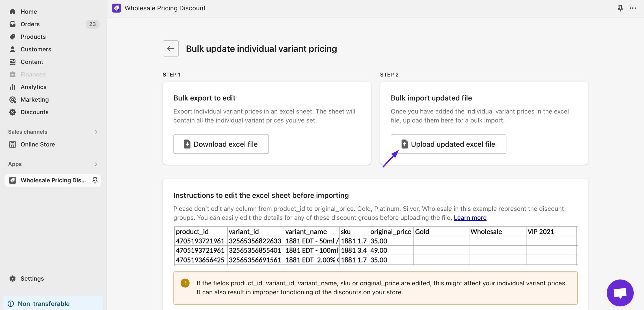The width and height of the screenshot is (644, 310).
Task: Click the Marketing target icon
Action: 13,99
